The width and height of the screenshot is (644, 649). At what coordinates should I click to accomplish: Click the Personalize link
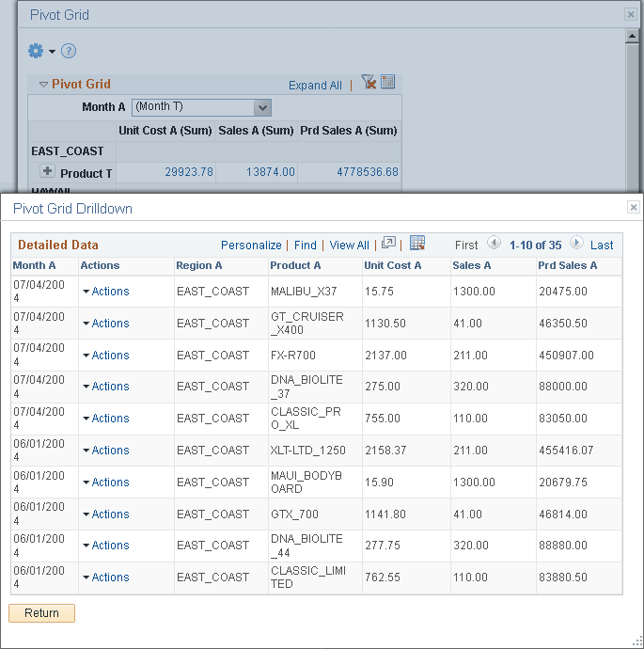(251, 245)
